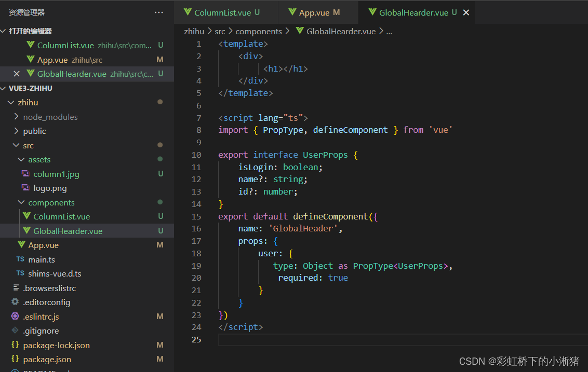Click 'UserProps' in the interface declaration
588x372 pixels.
325,155
